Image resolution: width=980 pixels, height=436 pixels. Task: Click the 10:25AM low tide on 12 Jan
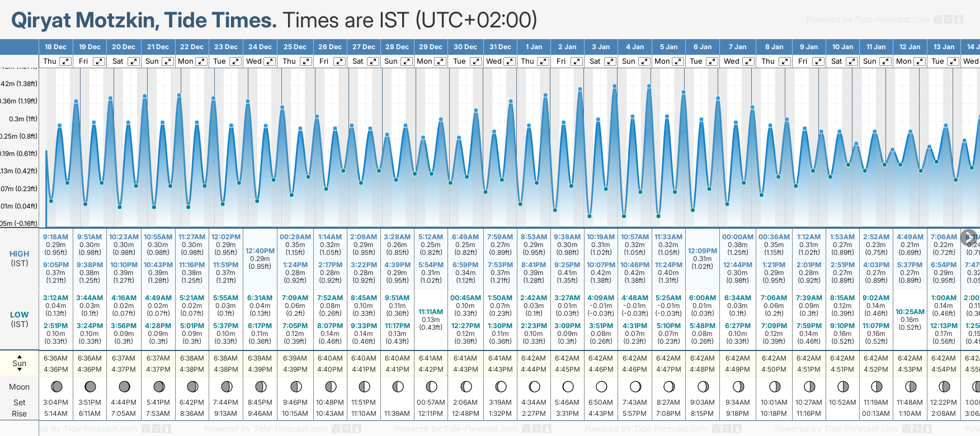tap(910, 312)
